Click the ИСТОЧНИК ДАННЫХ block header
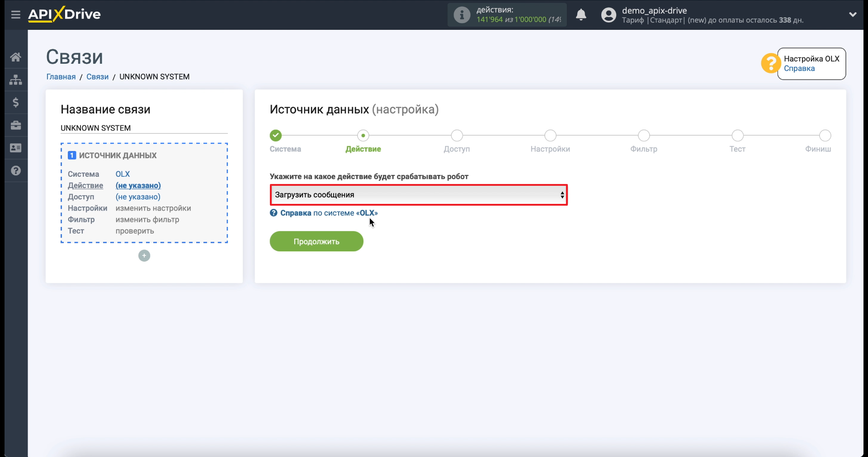Image resolution: width=868 pixels, height=457 pixels. tap(118, 155)
